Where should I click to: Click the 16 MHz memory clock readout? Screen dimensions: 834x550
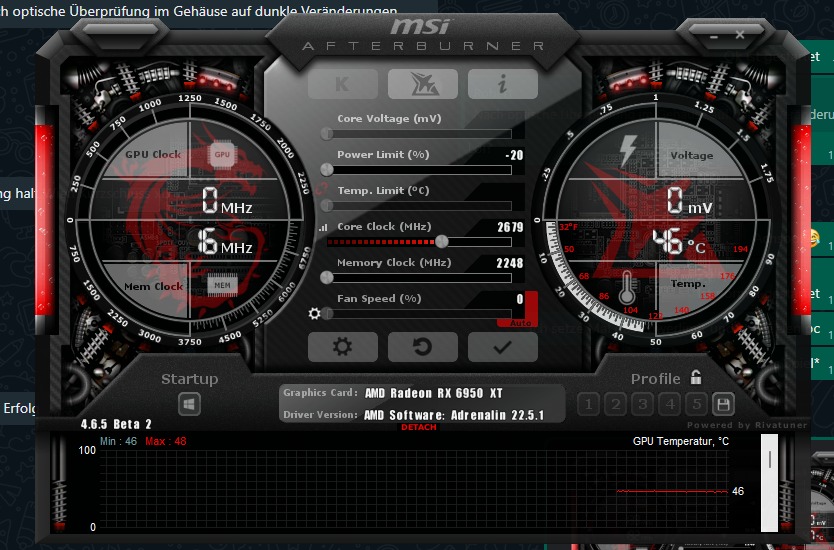click(224, 243)
